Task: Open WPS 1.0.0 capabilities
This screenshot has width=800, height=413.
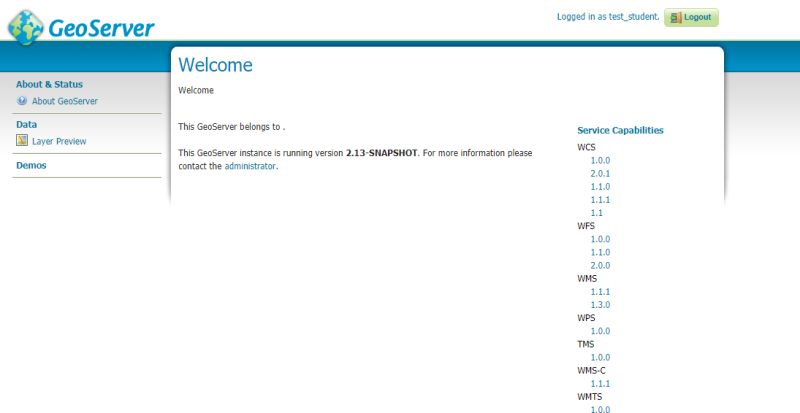Action: click(600, 331)
